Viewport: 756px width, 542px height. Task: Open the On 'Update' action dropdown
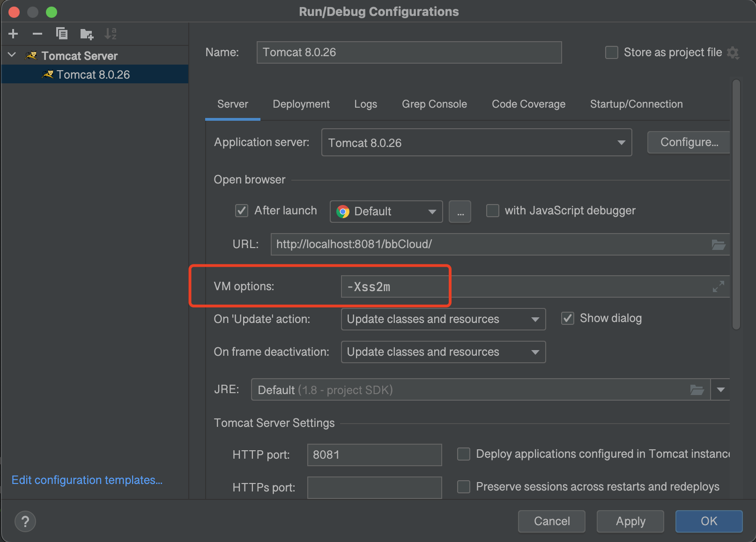click(x=535, y=319)
